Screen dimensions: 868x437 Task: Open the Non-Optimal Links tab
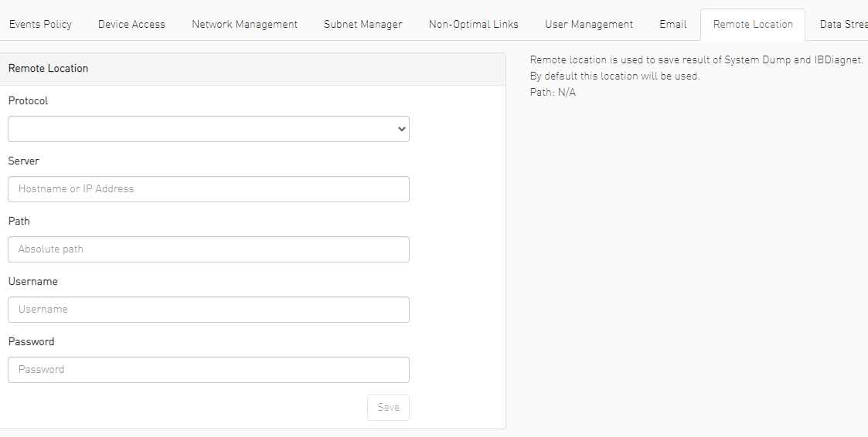point(473,24)
